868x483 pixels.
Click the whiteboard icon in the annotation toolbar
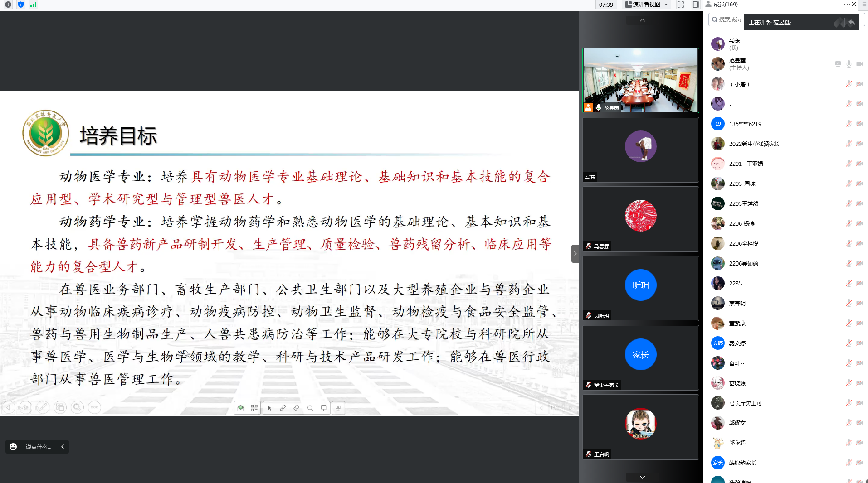tap(323, 408)
